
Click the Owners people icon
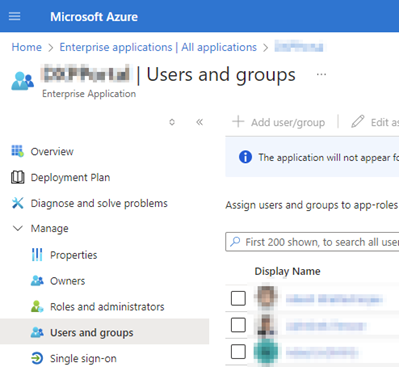pyautogui.click(x=37, y=281)
